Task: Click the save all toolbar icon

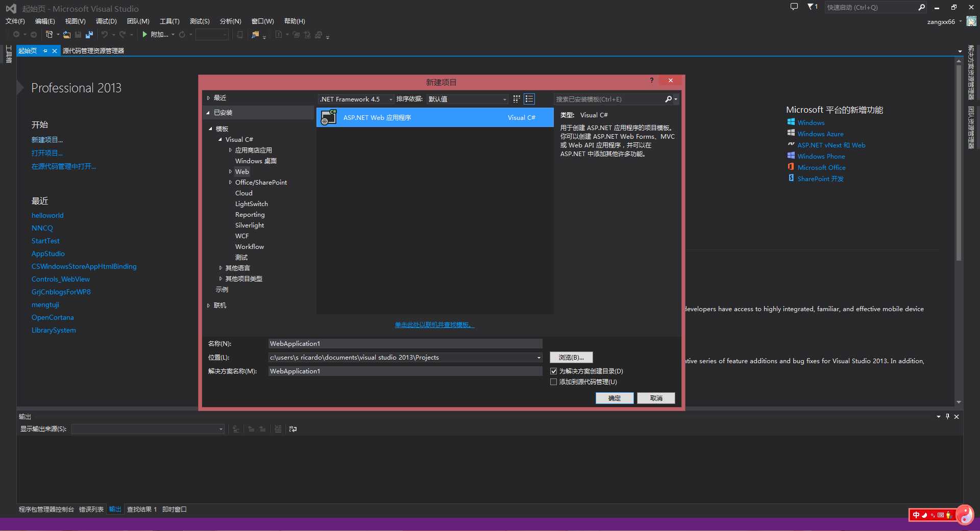Action: click(89, 35)
